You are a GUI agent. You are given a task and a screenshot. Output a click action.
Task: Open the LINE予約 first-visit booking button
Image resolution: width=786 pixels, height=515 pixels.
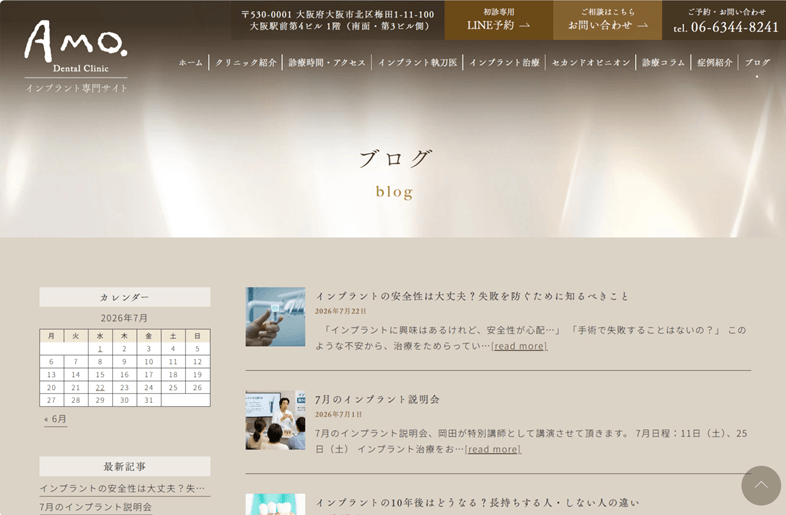(x=499, y=20)
